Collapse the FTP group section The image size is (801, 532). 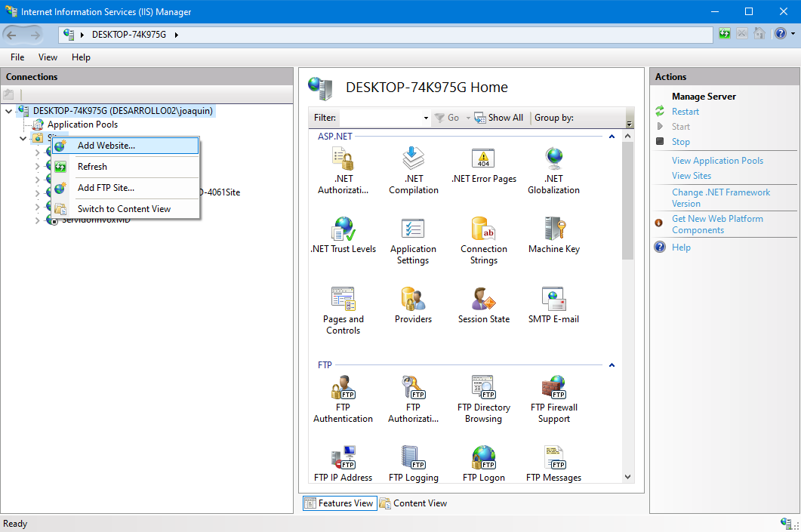612,365
